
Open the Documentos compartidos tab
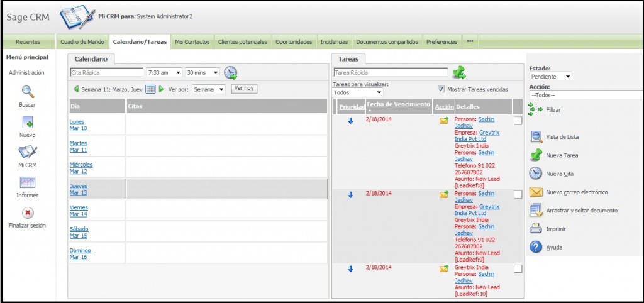387,42
